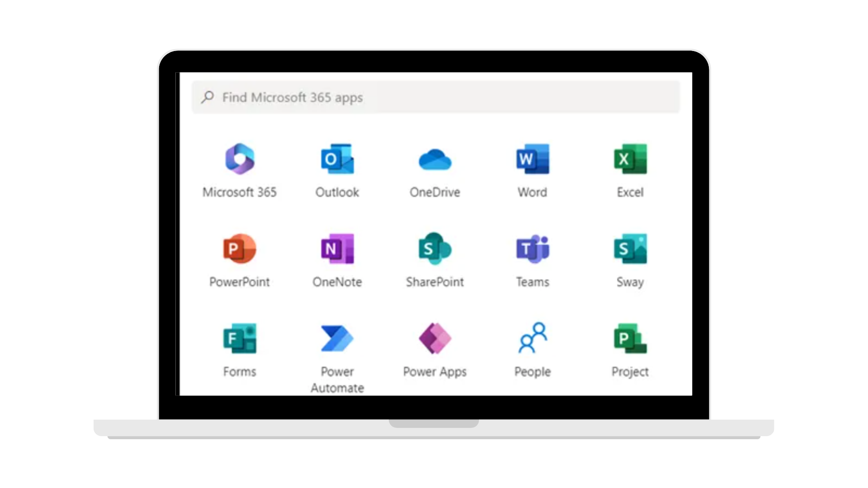Viewport: 868px width, 488px height.
Task: Click the search magnifier icon
Action: (208, 97)
